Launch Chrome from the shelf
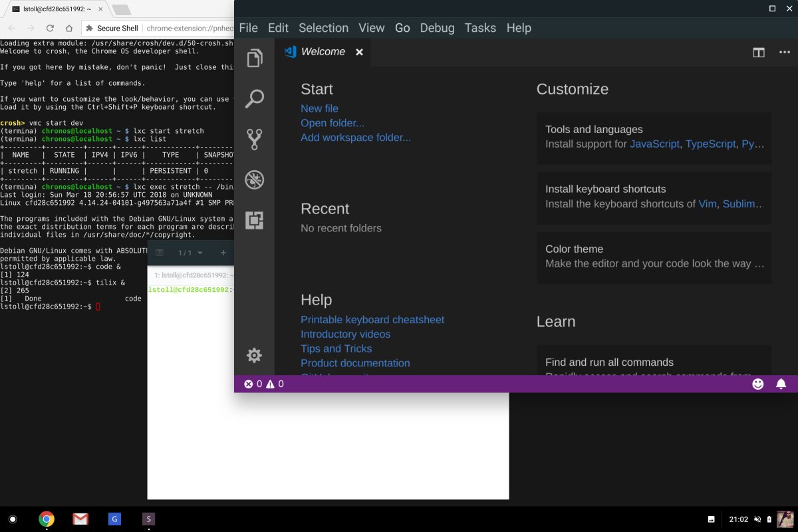Viewport: 798px width, 532px height. click(46, 519)
